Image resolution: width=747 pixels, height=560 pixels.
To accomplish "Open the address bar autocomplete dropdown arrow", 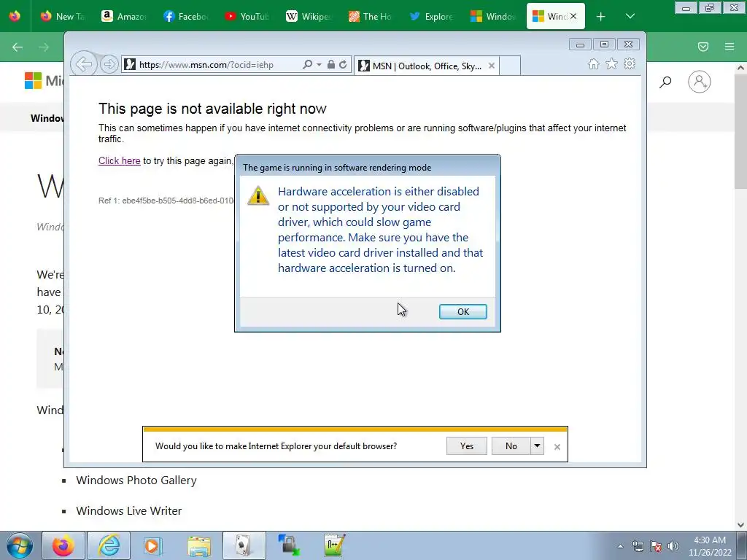I will (x=320, y=64).
